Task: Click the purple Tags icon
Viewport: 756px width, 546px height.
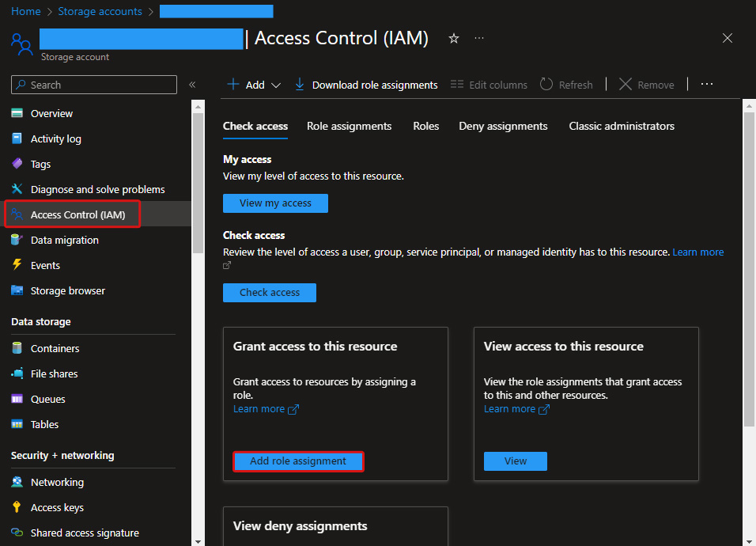Action: tap(17, 164)
